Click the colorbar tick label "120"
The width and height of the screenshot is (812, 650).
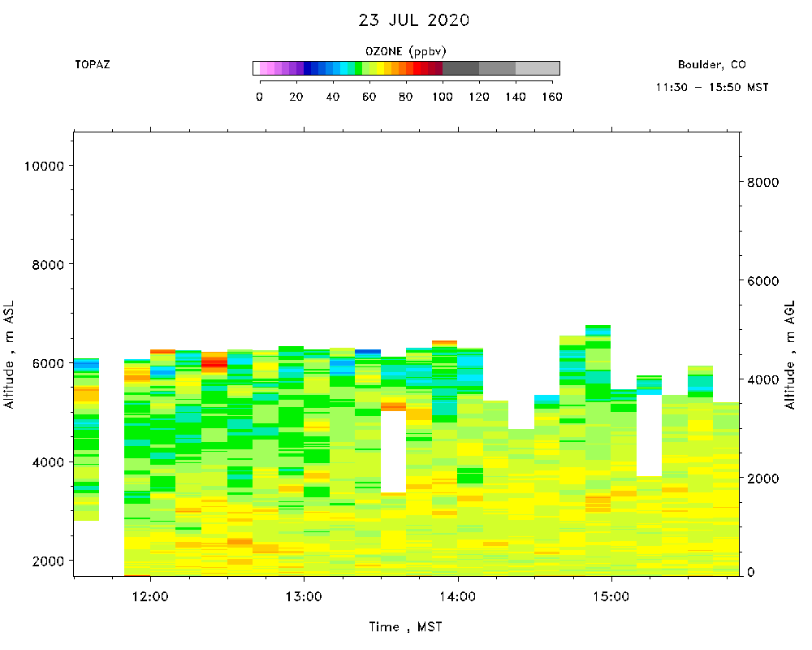(479, 97)
